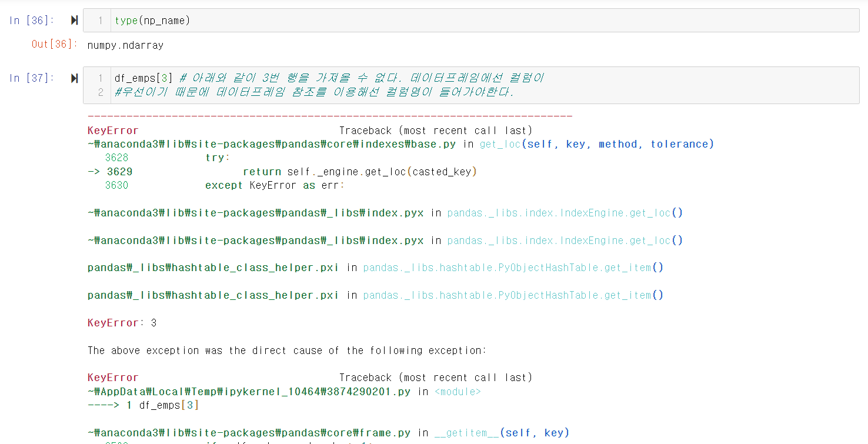Run cell In [37] with its run icon
868x444 pixels.
coord(74,78)
